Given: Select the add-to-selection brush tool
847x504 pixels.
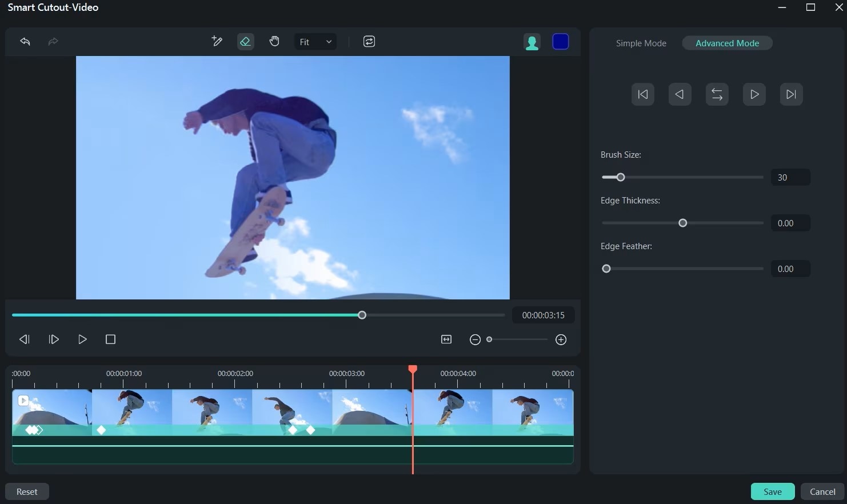Looking at the screenshot, I should [x=217, y=41].
